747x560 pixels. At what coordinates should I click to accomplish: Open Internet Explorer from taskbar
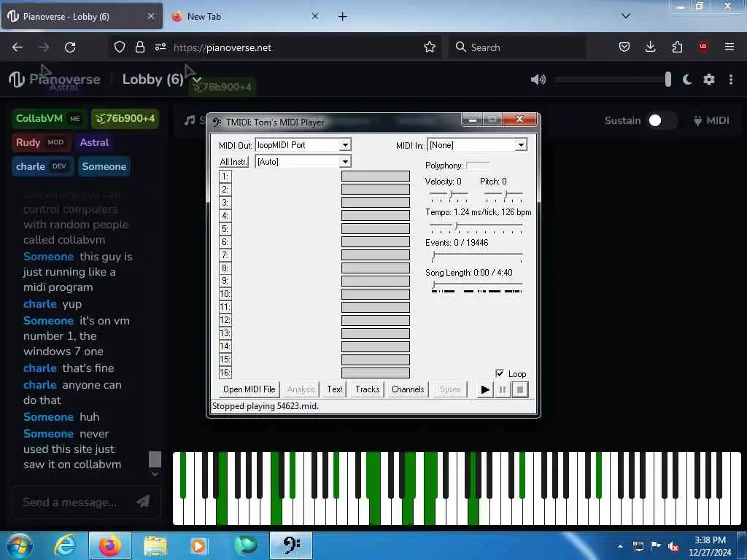(65, 545)
